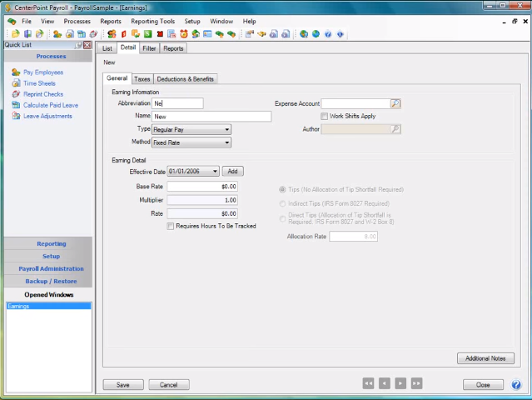Click the Author lookup magnifier icon
Image resolution: width=532 pixels, height=400 pixels.
[x=395, y=129]
